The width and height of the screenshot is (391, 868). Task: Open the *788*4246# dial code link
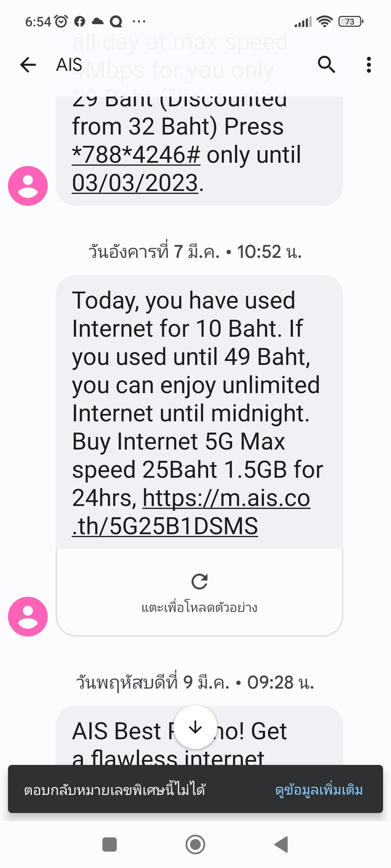(136, 155)
